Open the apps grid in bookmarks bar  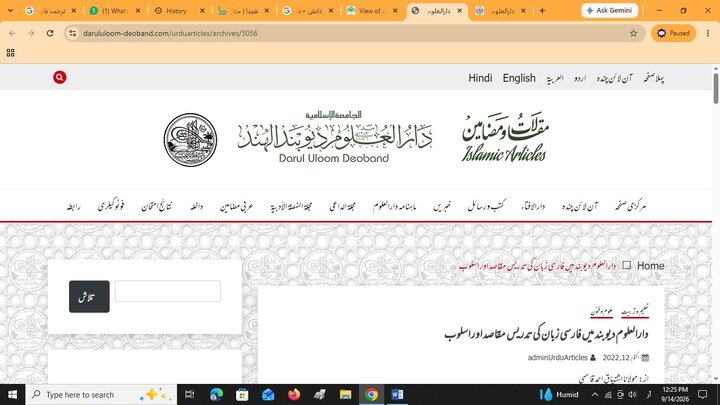11,53
